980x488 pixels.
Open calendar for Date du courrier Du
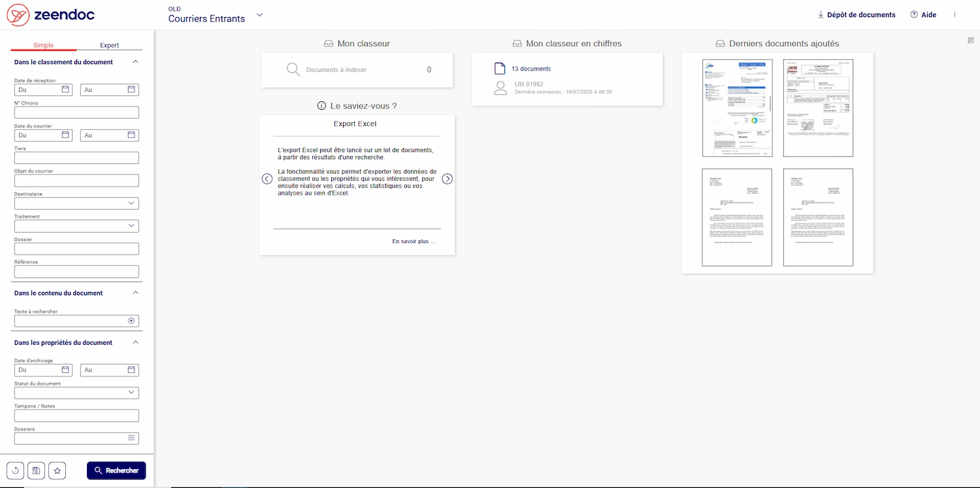point(65,135)
